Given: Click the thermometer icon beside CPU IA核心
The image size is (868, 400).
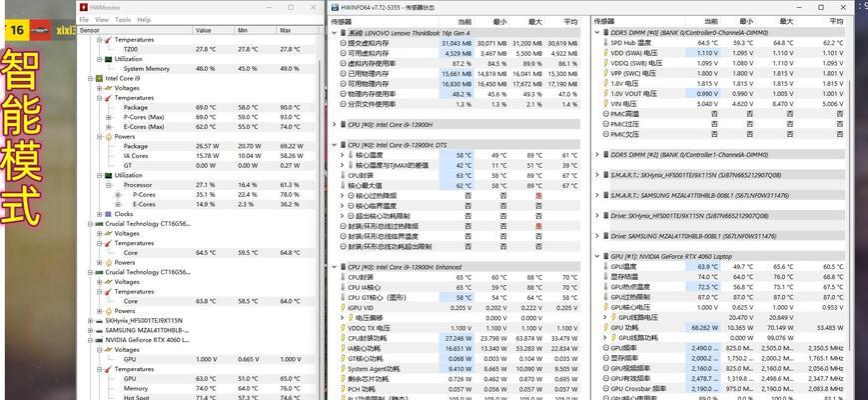Looking at the screenshot, I should (343, 288).
